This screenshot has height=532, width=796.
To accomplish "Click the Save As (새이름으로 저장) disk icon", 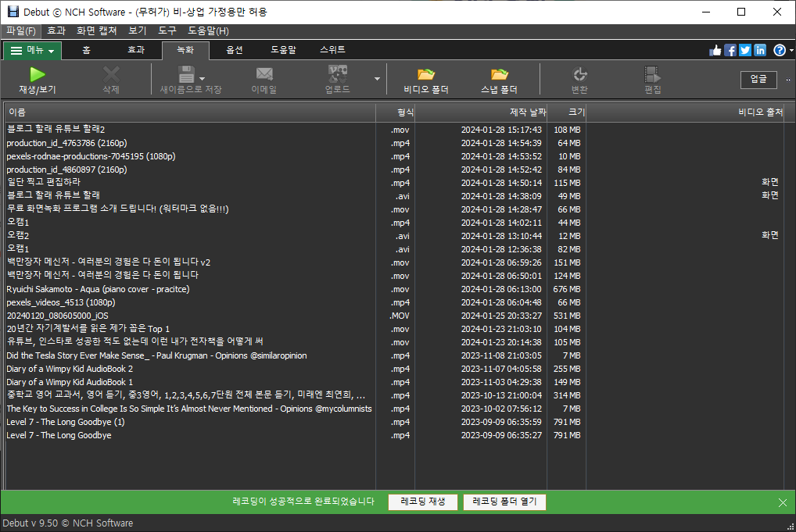I will 186,74.
